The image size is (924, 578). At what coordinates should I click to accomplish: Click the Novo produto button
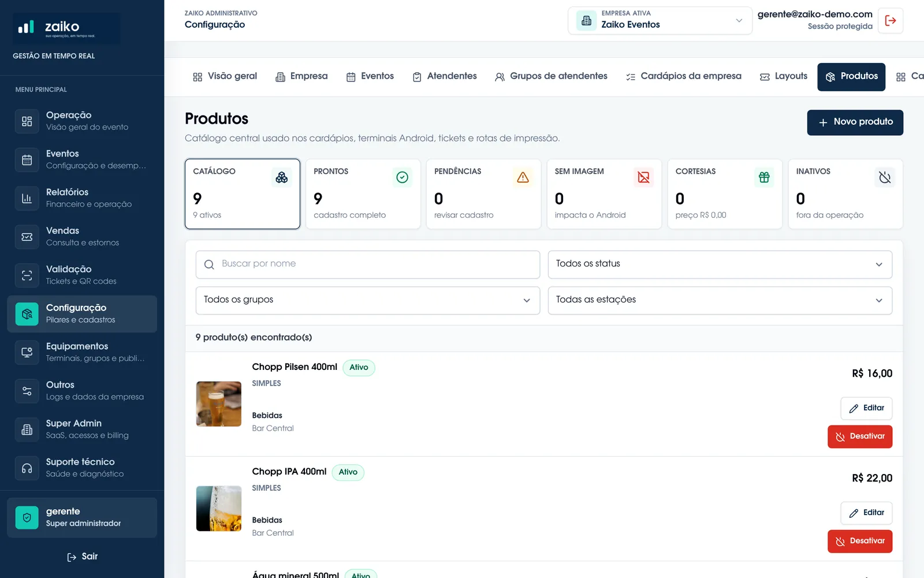pyautogui.click(x=855, y=123)
